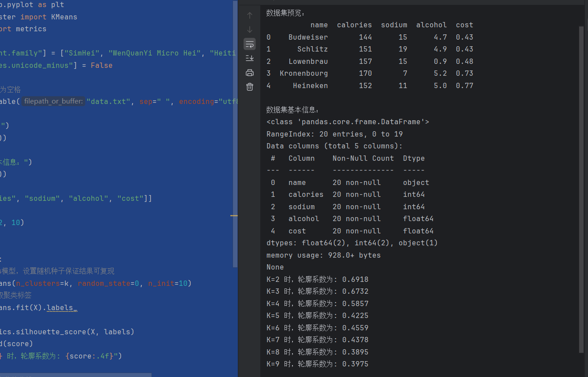Click the Dtype column header in output
Screen dimensions: 588x377
pyautogui.click(x=414, y=158)
